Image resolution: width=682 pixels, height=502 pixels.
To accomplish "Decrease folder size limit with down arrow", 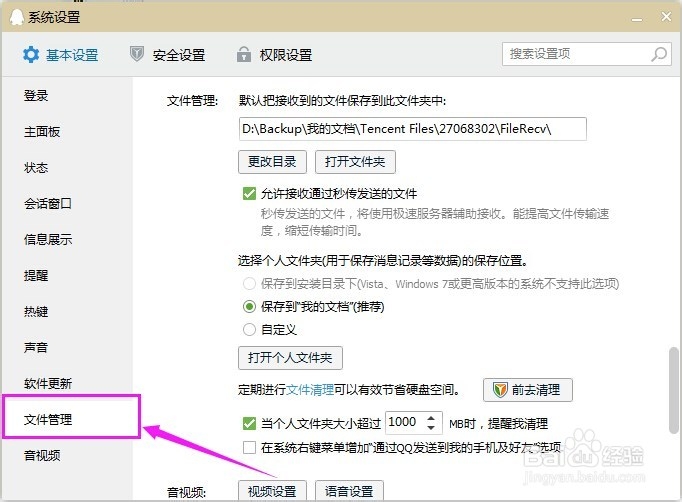I will click(x=431, y=428).
